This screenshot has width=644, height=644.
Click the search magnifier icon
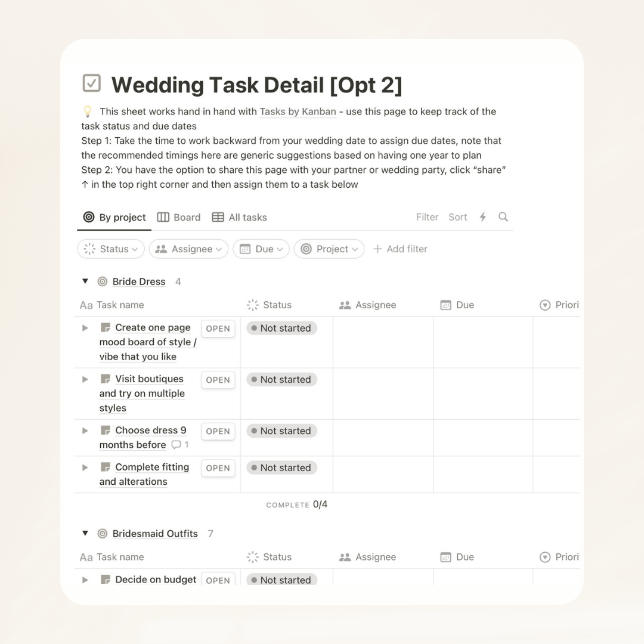coord(503,217)
